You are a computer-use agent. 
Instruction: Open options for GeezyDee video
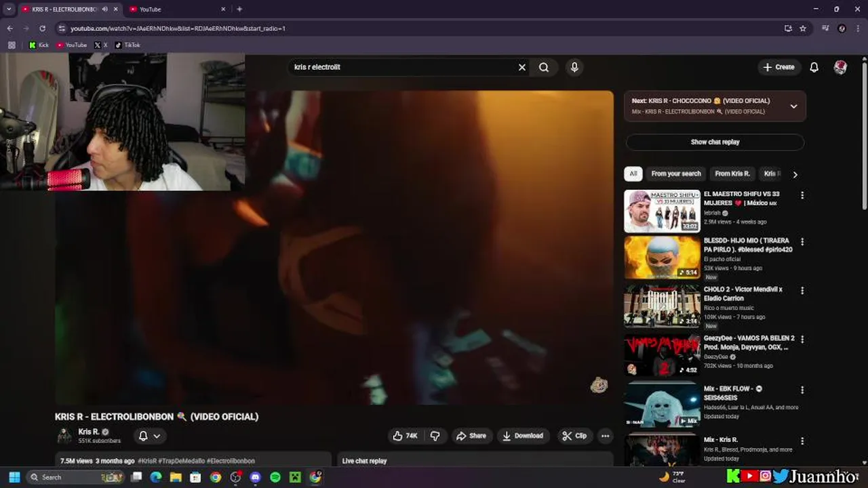[x=802, y=339]
